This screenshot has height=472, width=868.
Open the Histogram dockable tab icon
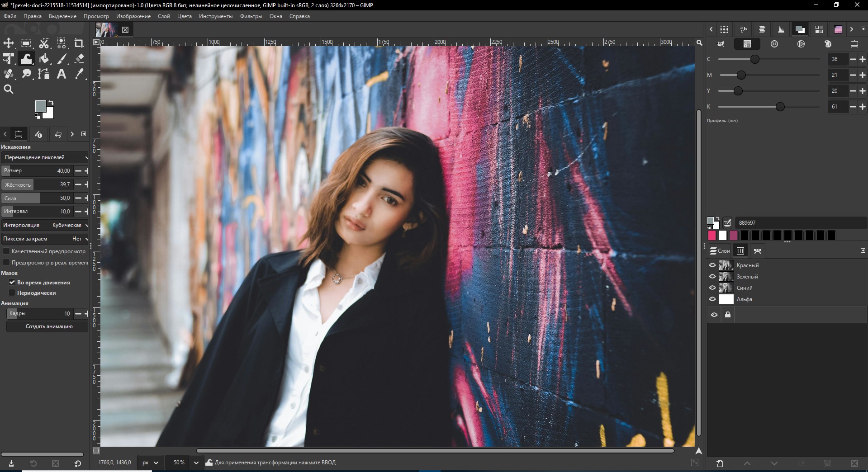coord(781,29)
